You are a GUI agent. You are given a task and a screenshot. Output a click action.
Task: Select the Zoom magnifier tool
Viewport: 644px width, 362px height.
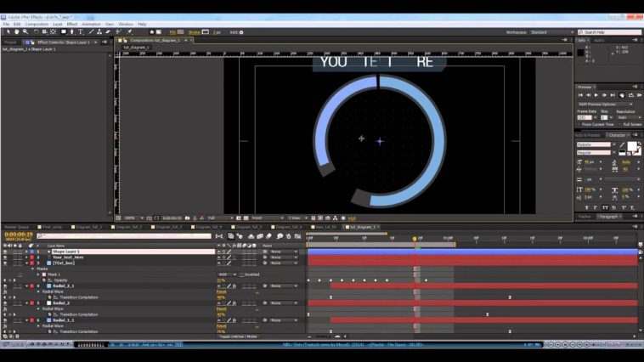coord(25,32)
